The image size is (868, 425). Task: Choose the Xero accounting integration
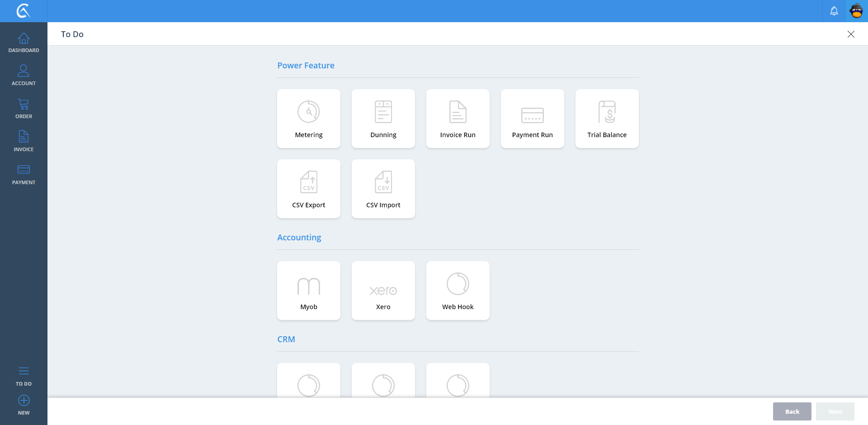click(x=383, y=291)
